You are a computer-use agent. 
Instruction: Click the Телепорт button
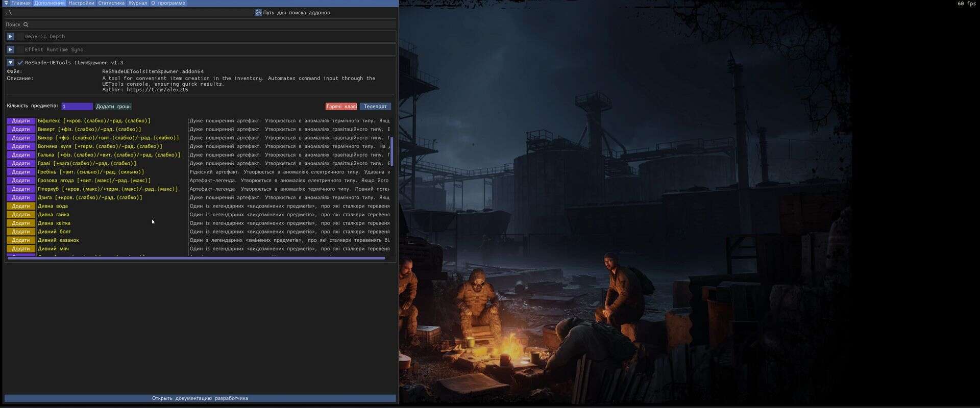point(375,107)
